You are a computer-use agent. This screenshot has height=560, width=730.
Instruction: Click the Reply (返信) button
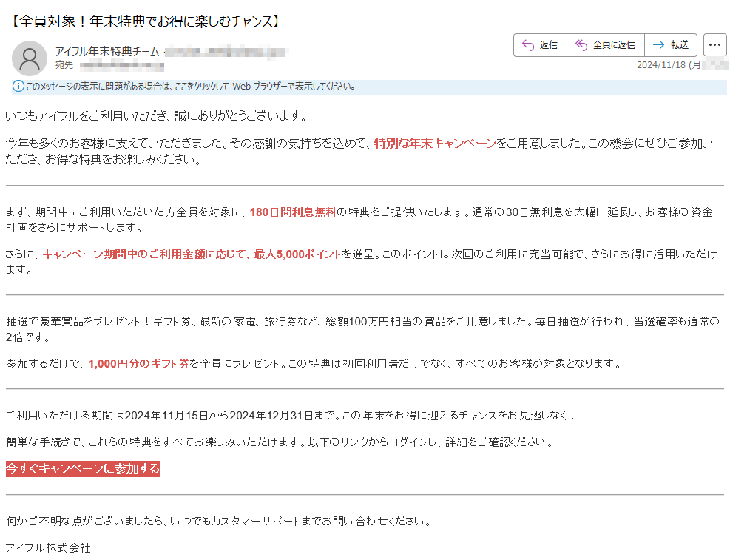pos(540,44)
